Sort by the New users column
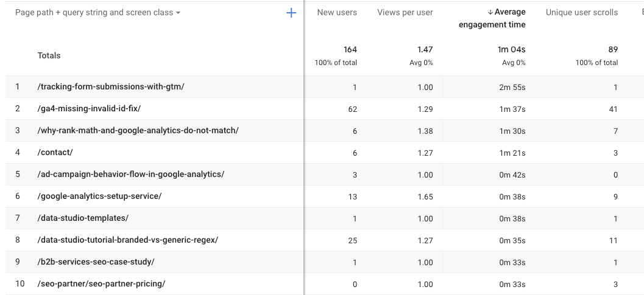The image size is (644, 295). tap(337, 12)
